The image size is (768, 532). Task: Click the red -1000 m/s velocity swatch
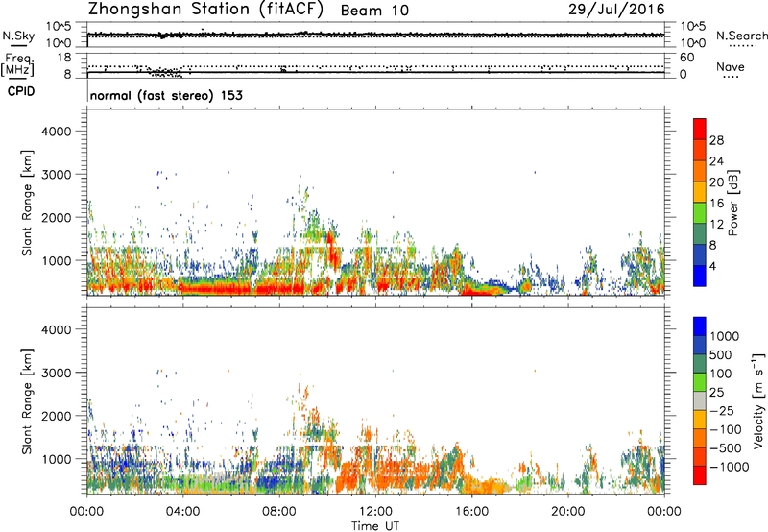[x=700, y=475]
